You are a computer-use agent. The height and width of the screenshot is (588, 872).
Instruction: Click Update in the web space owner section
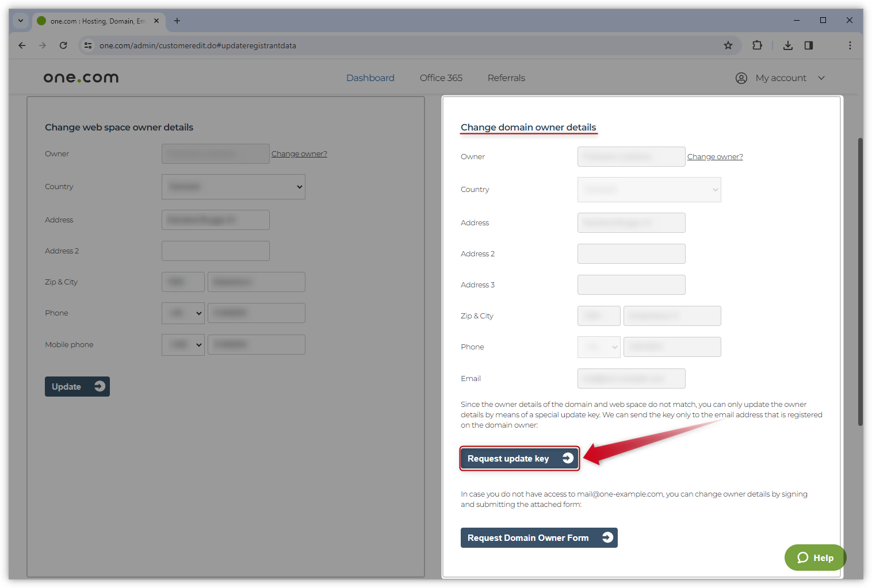[x=77, y=386]
